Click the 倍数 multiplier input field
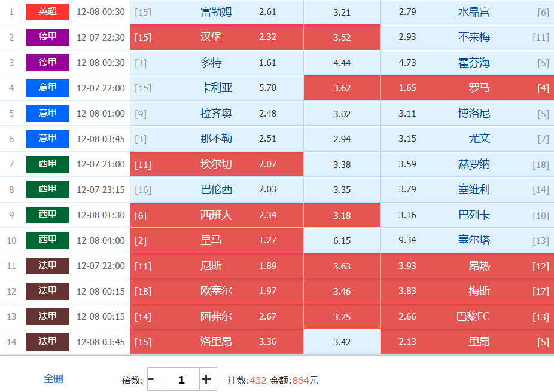The width and height of the screenshot is (554, 392). pyautogui.click(x=181, y=379)
